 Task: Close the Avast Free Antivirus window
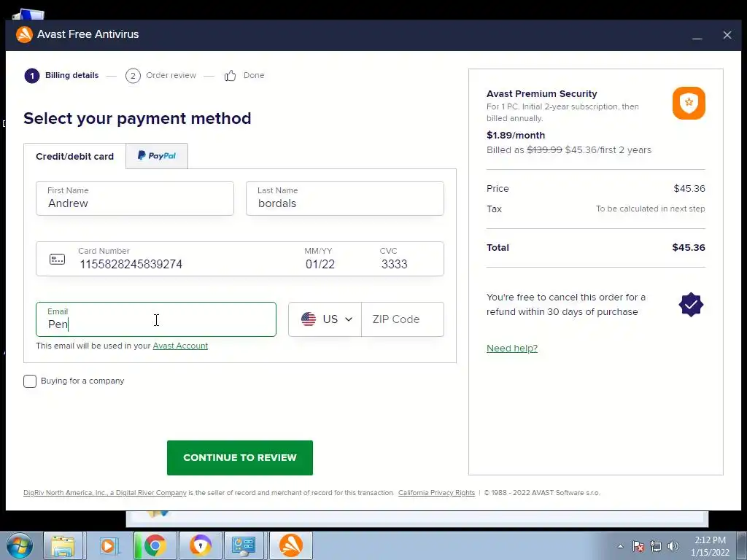(727, 35)
